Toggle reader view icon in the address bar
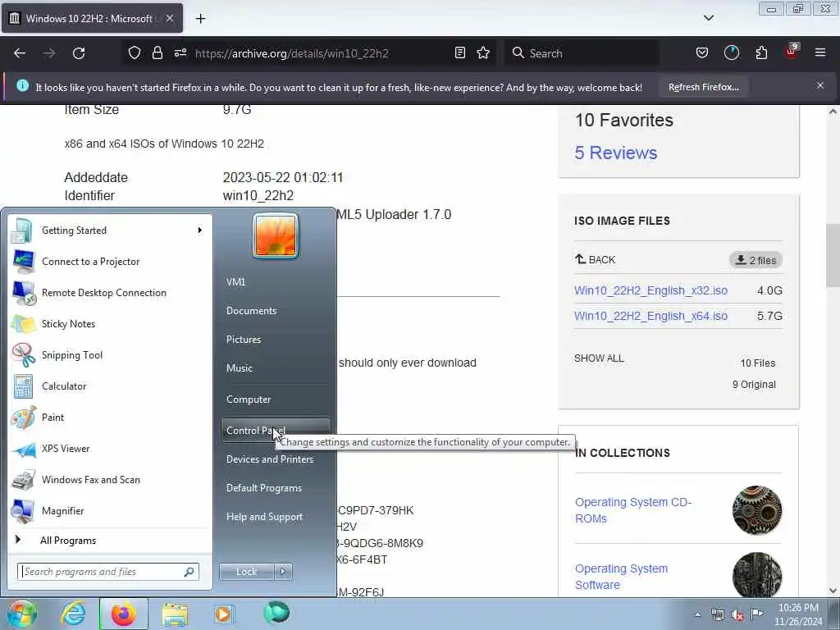Image resolution: width=840 pixels, height=630 pixels. pos(459,53)
